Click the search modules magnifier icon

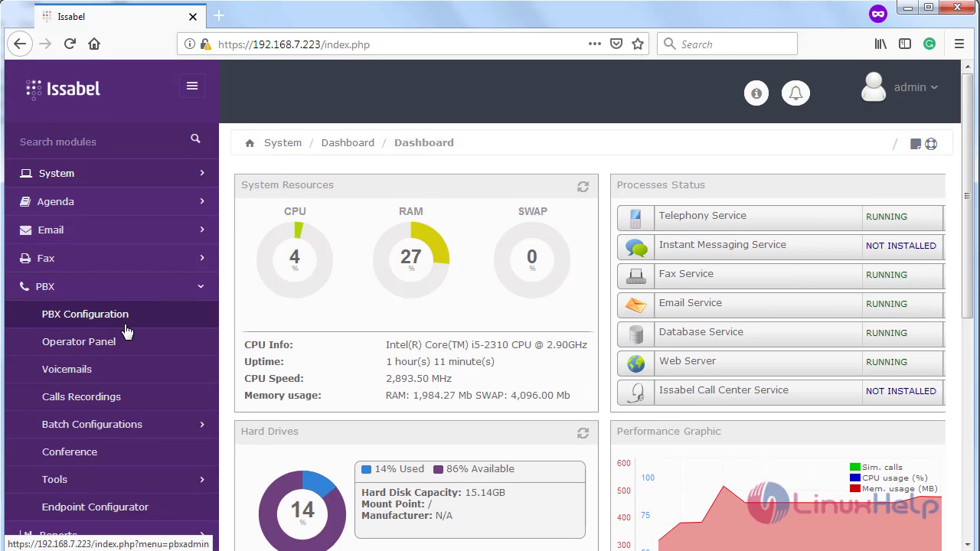click(x=195, y=139)
